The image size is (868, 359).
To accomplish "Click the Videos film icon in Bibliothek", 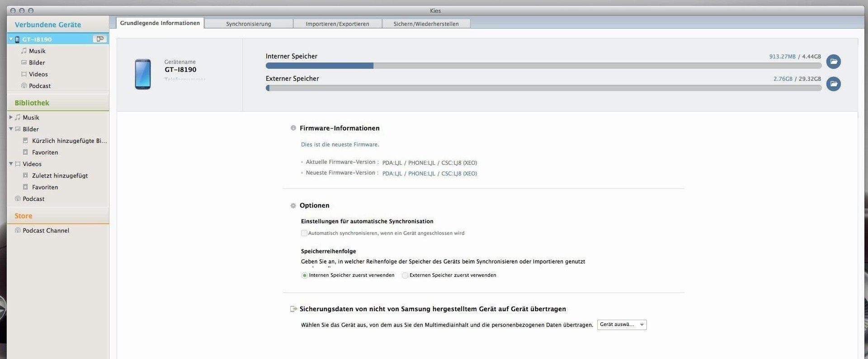I will coord(18,164).
